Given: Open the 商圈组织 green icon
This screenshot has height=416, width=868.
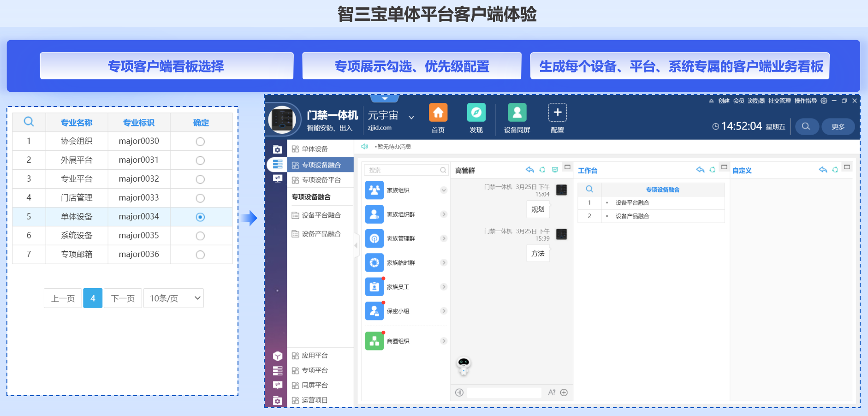Looking at the screenshot, I should pyautogui.click(x=374, y=341).
